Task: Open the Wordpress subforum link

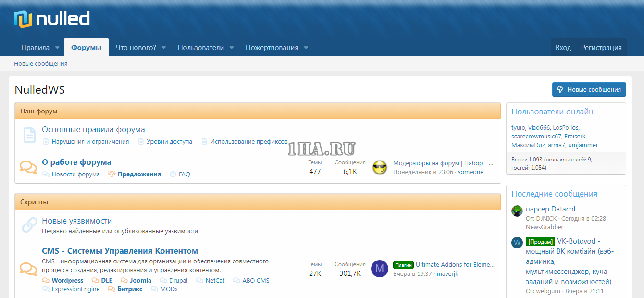Action: click(67, 280)
